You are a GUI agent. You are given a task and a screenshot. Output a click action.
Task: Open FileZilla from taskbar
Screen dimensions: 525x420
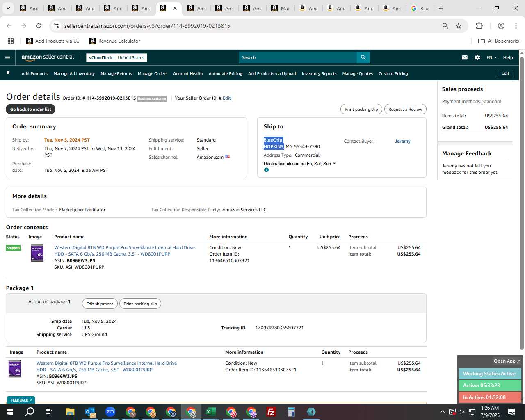271,412
